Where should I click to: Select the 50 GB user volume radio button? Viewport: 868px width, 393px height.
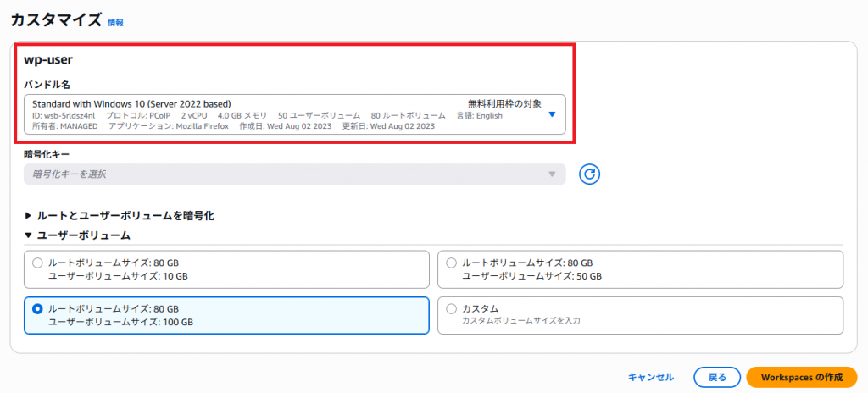click(x=451, y=263)
